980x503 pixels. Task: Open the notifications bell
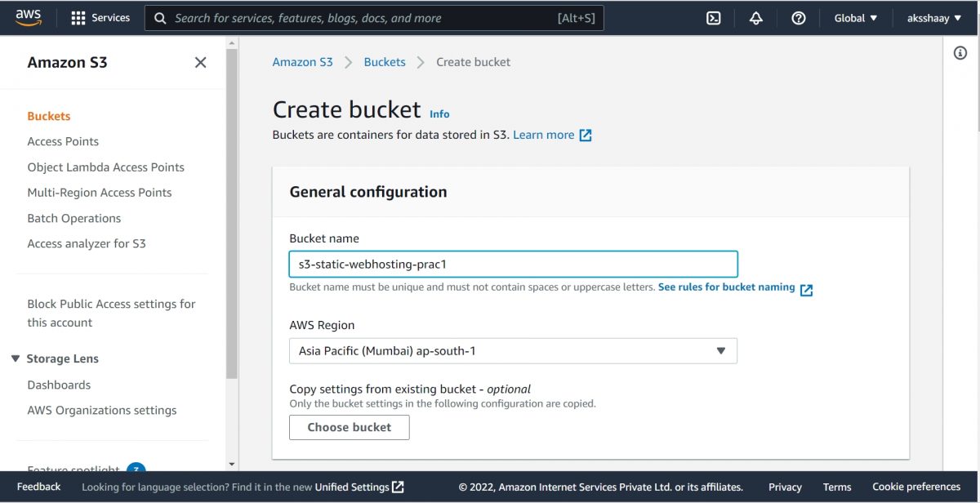755,17
